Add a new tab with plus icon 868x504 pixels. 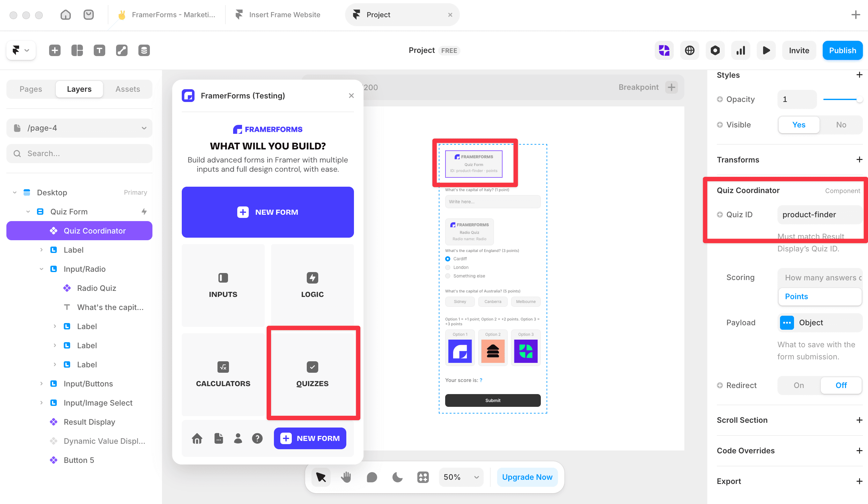(x=856, y=14)
